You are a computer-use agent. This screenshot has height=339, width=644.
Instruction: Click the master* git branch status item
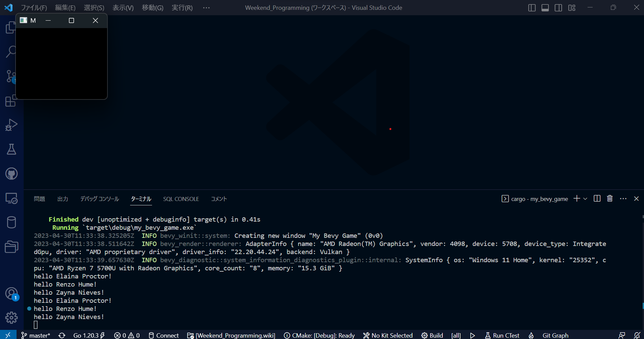(x=35, y=335)
